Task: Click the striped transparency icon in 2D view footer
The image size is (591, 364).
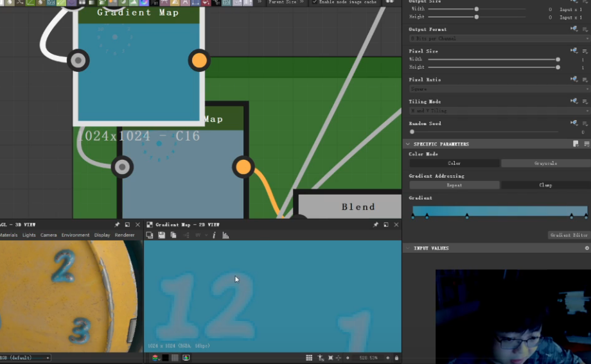Action: coord(175,358)
